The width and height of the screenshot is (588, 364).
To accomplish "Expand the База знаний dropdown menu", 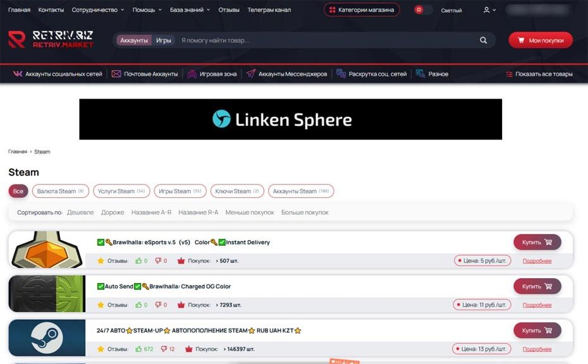I will click(190, 10).
